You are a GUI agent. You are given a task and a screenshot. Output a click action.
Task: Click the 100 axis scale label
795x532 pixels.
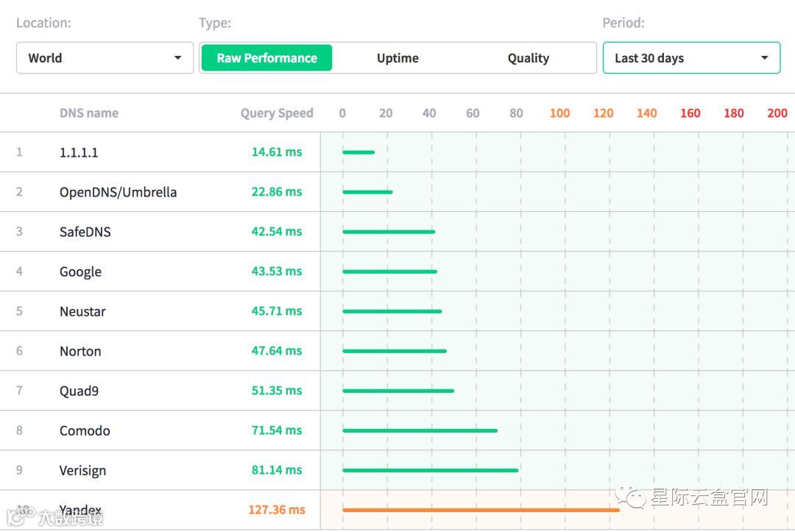coord(559,113)
